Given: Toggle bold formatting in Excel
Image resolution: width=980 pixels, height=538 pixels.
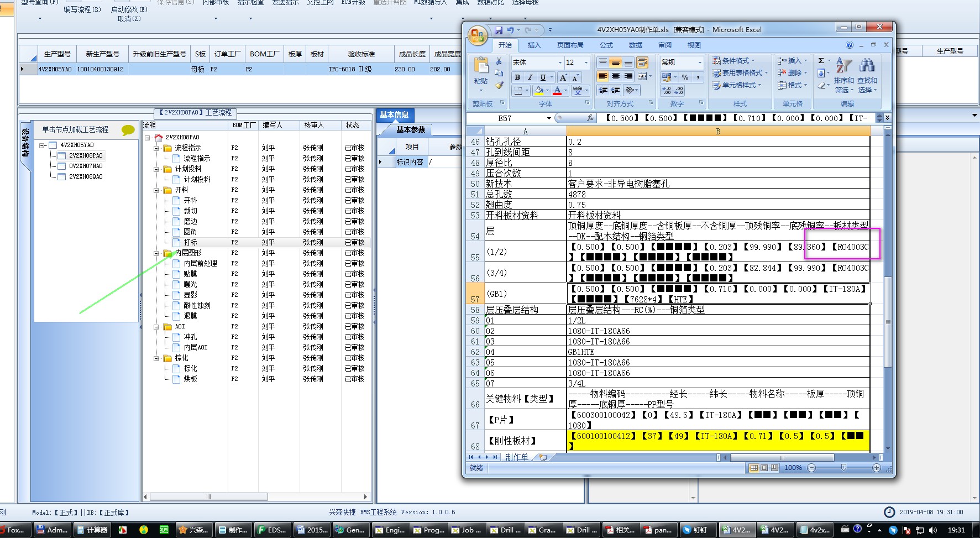Looking at the screenshot, I should 518,77.
